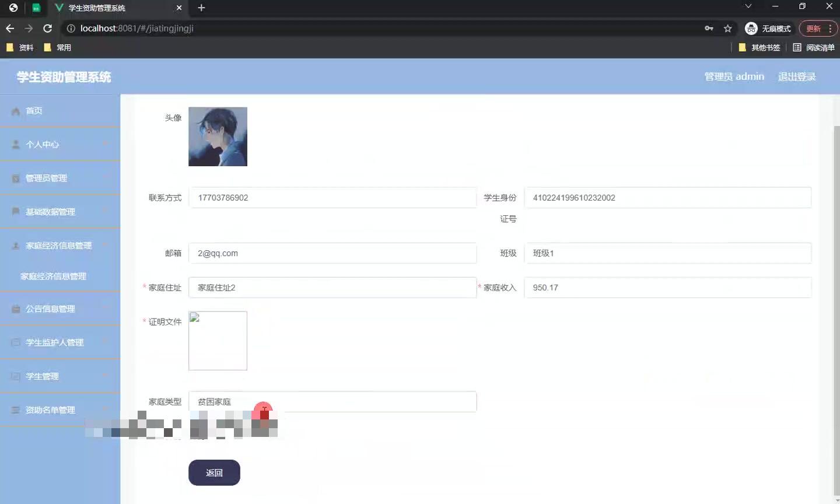Click the browser forward arrow

coord(29,28)
